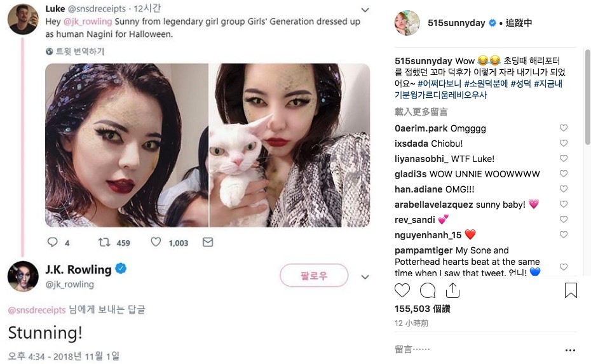Like the comment by 0aerim.park

[563, 128]
